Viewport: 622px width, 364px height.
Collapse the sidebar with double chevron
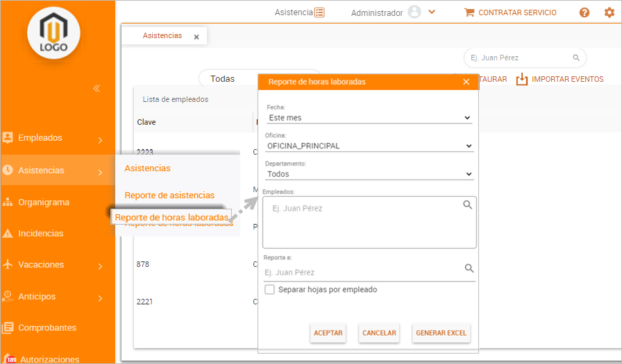click(96, 88)
